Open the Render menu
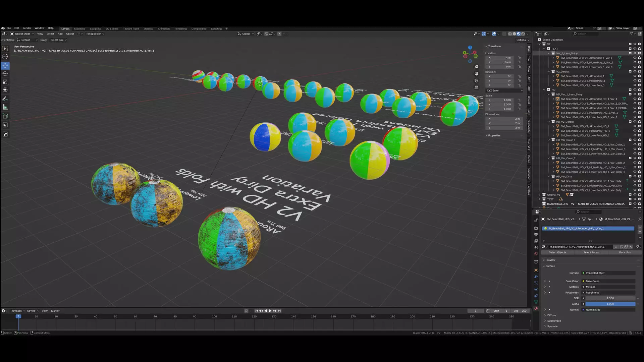The width and height of the screenshot is (644, 362). tap(26, 28)
